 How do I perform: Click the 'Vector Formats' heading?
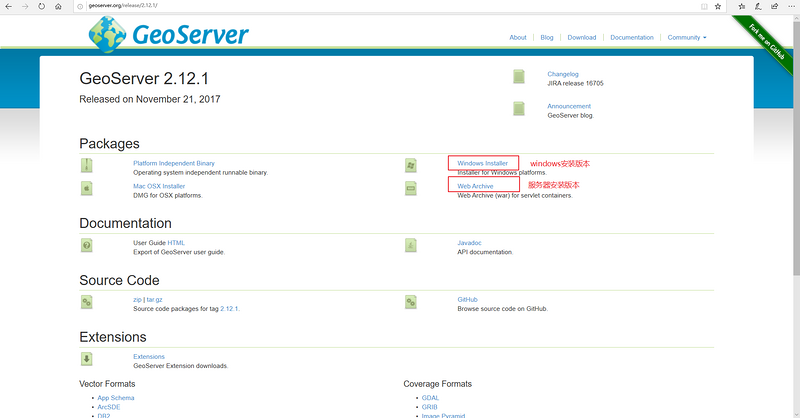pos(107,384)
